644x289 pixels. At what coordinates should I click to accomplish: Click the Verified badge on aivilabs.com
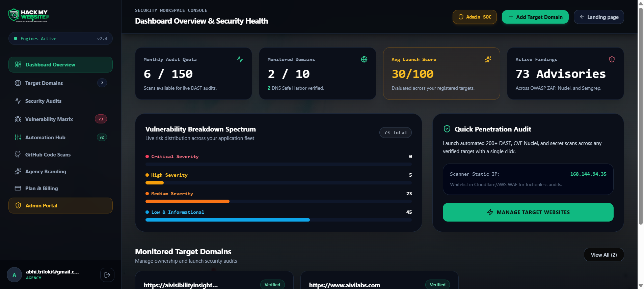437,285
